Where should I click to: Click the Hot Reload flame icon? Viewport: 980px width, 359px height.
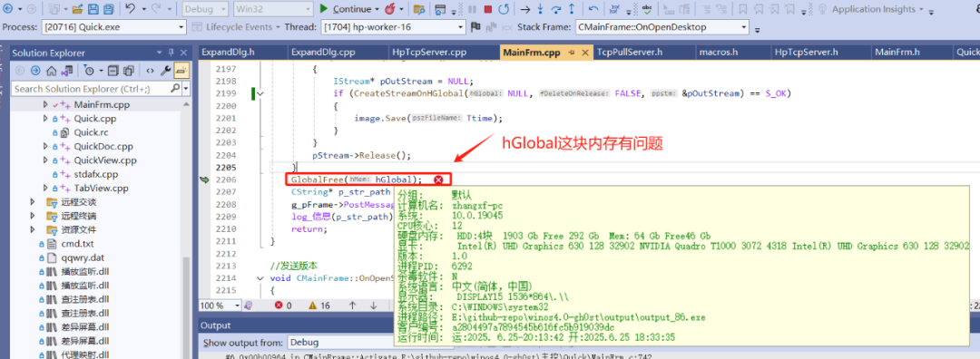390,9
